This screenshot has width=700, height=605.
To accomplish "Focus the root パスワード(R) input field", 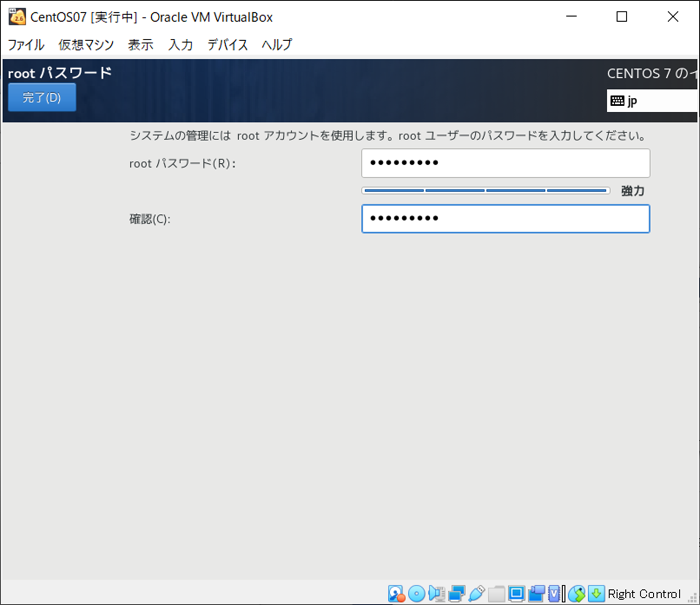I will pos(505,163).
